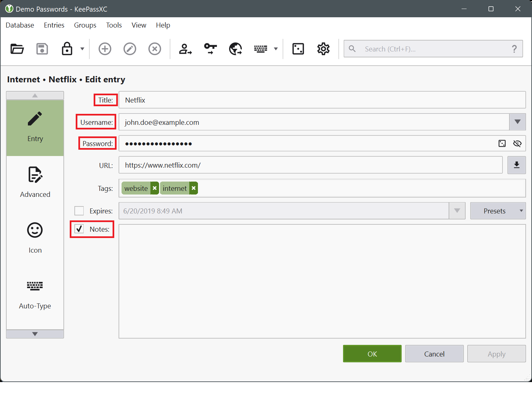Switch to the Auto-Type section
The width and height of the screenshot is (532, 395).
pos(35,295)
